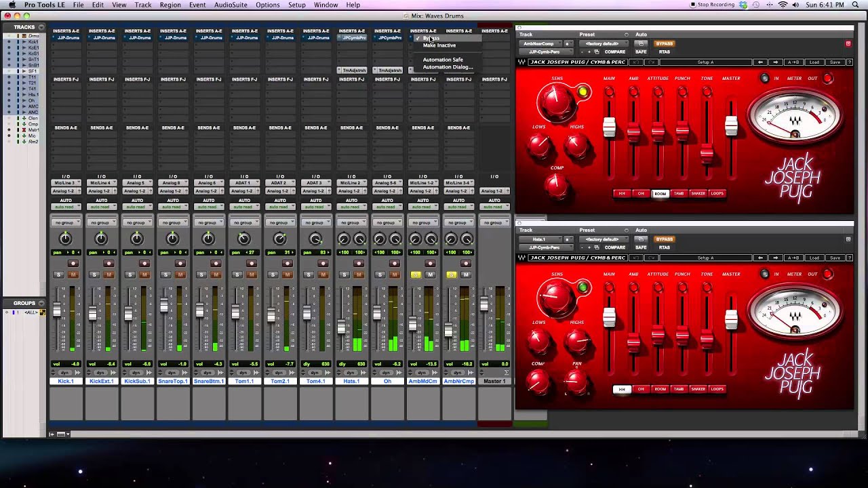This screenshot has height=488, width=868.
Task: Adjust the Kick.1 volume fader
Action: pyautogui.click(x=57, y=310)
